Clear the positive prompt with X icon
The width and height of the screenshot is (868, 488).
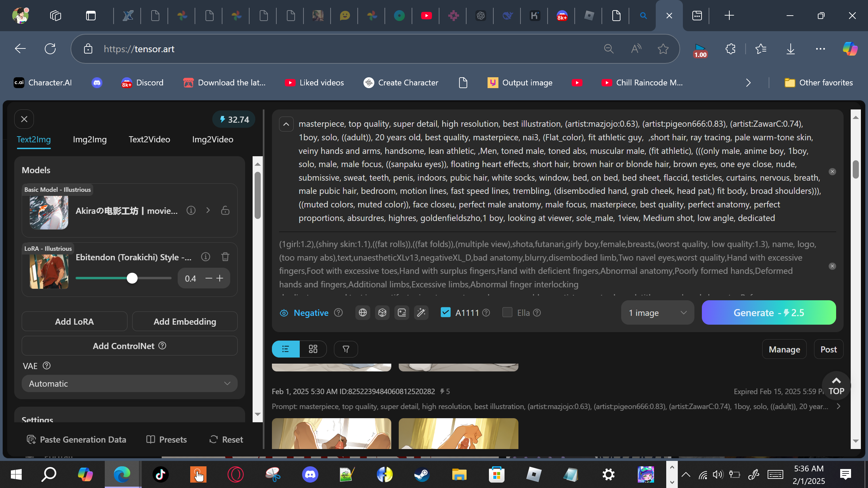(x=832, y=171)
